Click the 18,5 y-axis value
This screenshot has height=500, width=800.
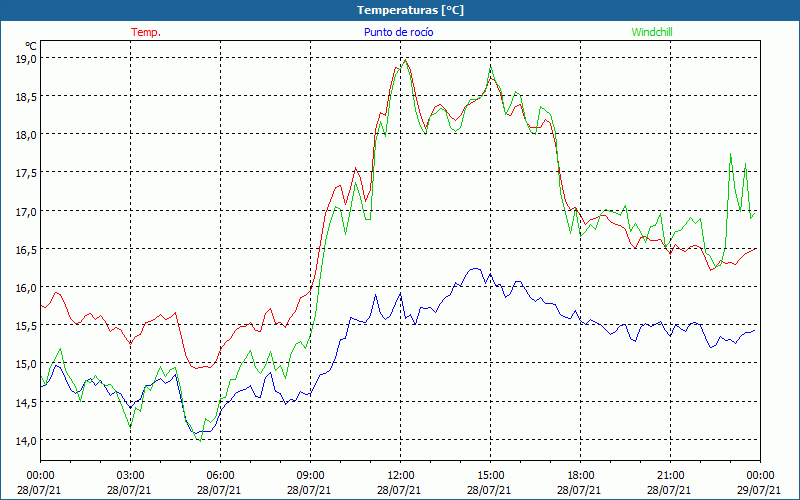point(26,96)
